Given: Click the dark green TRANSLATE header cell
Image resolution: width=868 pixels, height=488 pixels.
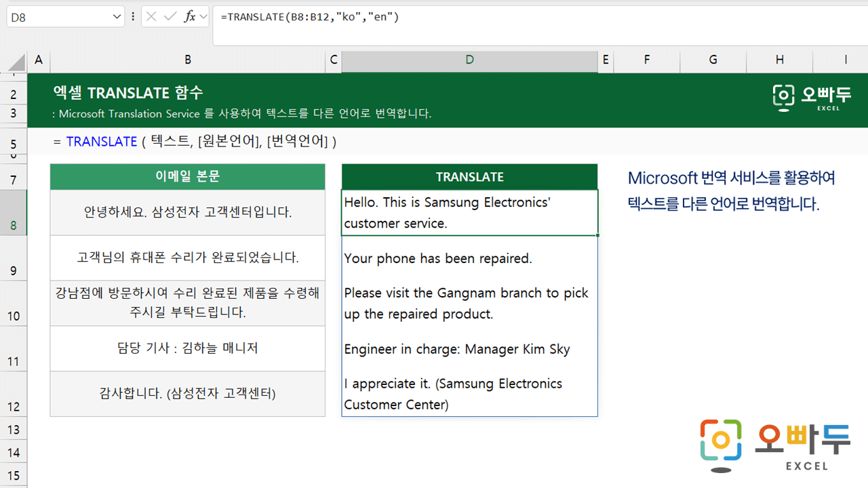Looking at the screenshot, I should [470, 176].
